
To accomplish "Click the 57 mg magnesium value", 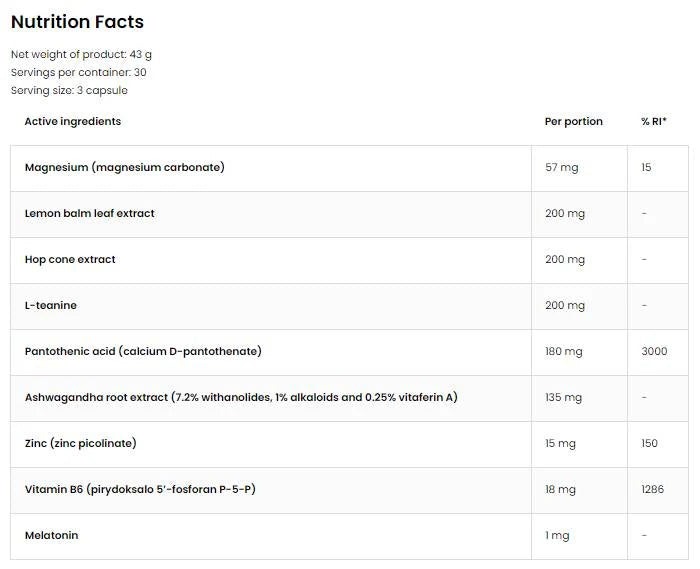I will (561, 167).
